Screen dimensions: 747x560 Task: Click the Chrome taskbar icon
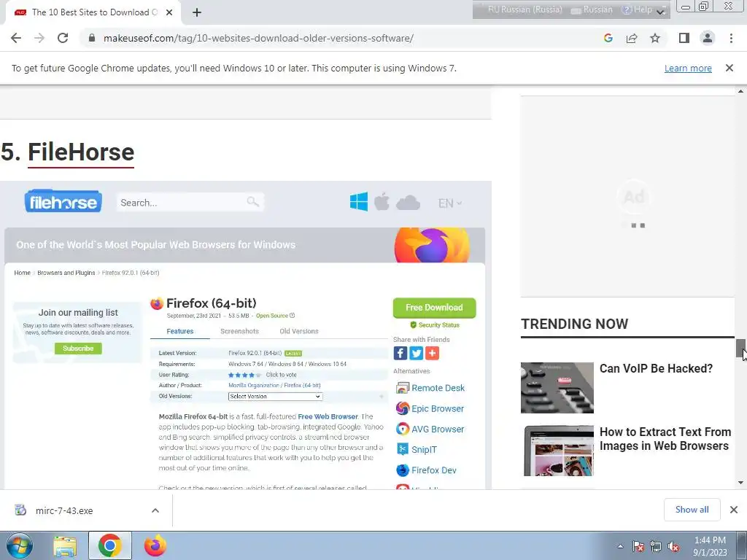click(x=109, y=545)
